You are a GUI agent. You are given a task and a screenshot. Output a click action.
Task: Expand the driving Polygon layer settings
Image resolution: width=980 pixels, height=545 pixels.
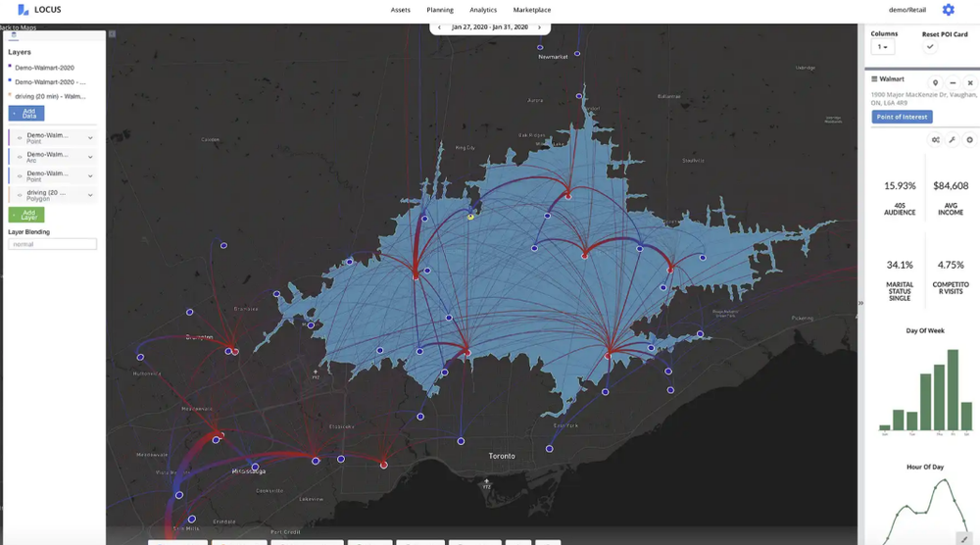(90, 195)
